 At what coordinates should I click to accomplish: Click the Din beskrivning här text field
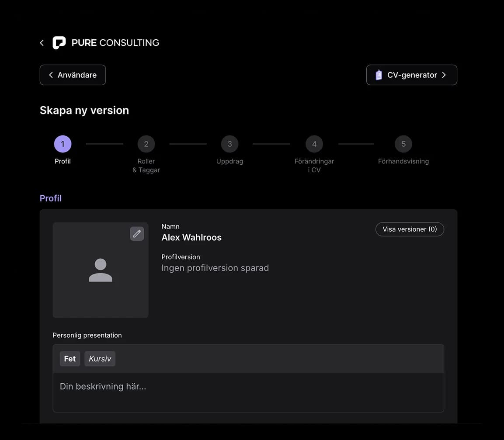pos(248,392)
